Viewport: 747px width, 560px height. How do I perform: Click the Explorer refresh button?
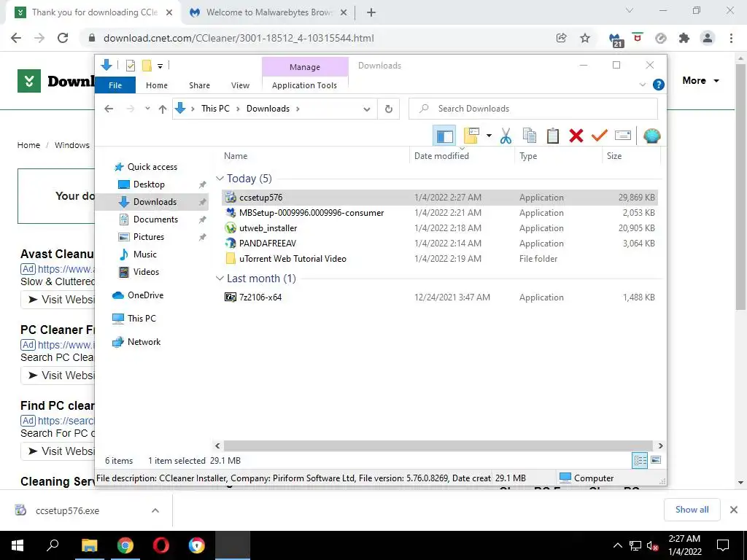[x=389, y=109]
